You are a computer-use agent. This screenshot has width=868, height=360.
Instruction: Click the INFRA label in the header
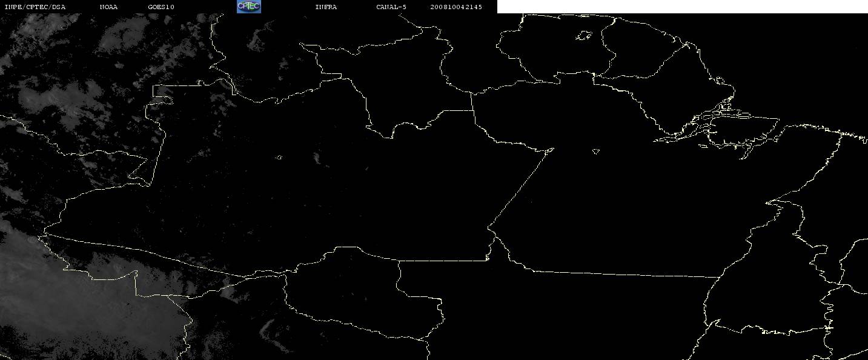click(326, 7)
